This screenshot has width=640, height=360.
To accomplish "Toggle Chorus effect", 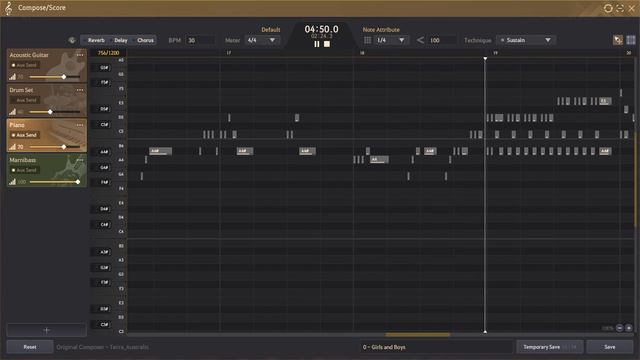I will [x=145, y=40].
